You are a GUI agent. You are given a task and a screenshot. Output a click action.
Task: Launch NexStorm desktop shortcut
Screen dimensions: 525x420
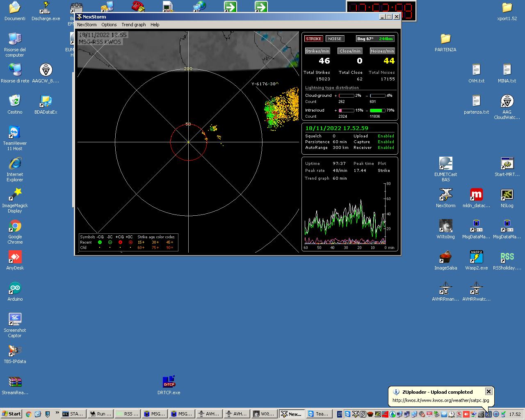click(x=445, y=198)
